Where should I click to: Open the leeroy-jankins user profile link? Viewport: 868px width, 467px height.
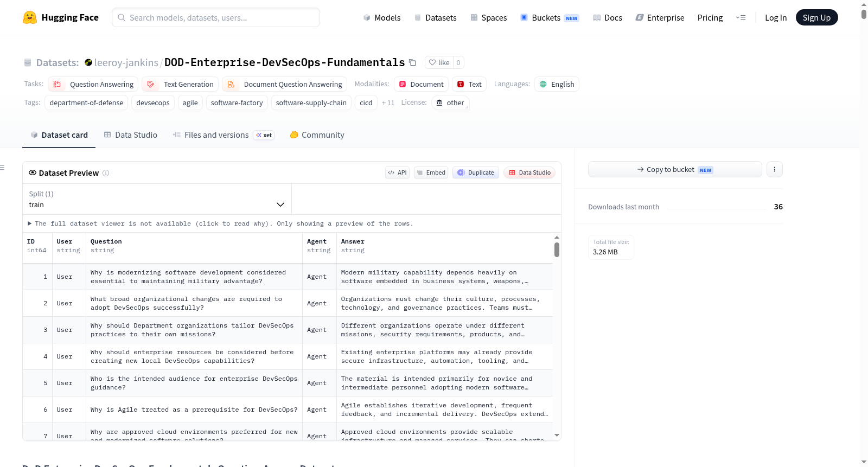pyautogui.click(x=126, y=62)
